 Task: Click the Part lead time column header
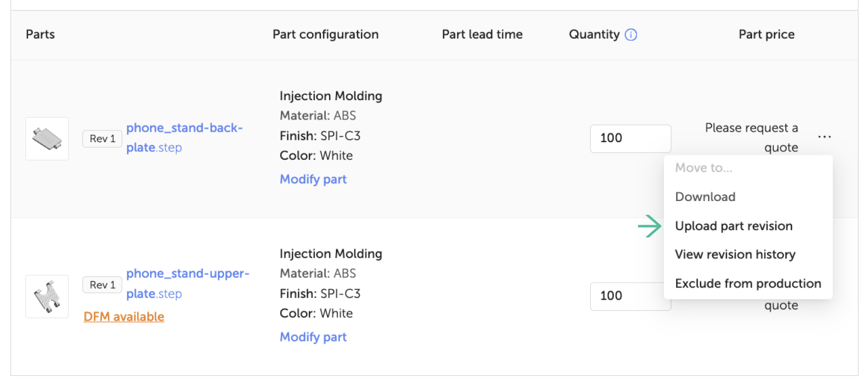click(482, 34)
